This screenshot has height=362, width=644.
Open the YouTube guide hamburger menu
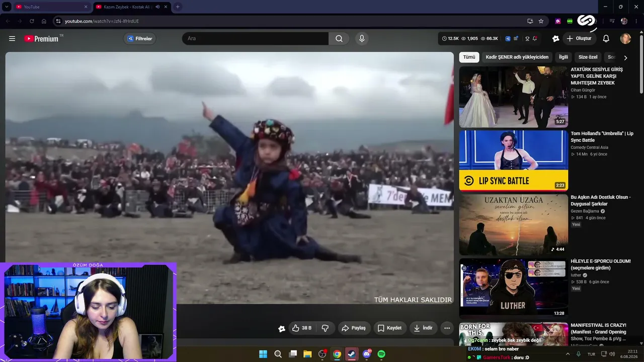click(12, 39)
